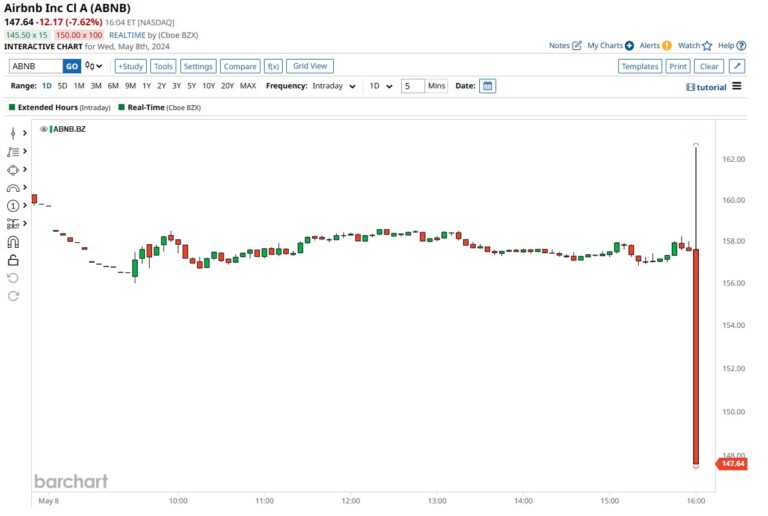The width and height of the screenshot is (768, 516).
Task: Select the 3Y range
Action: pos(176,86)
